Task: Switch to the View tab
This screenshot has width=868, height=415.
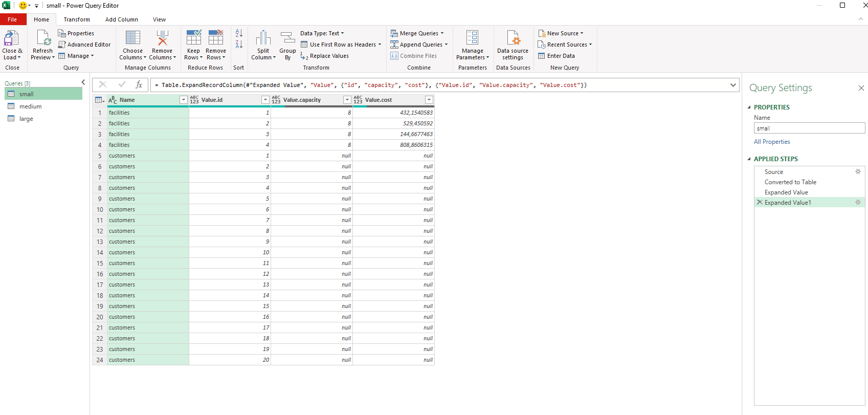Action: 159,19
